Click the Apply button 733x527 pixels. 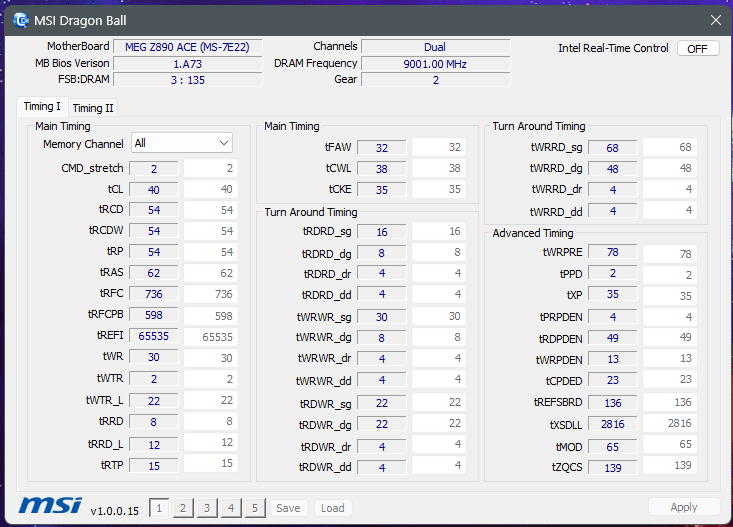[684, 507]
